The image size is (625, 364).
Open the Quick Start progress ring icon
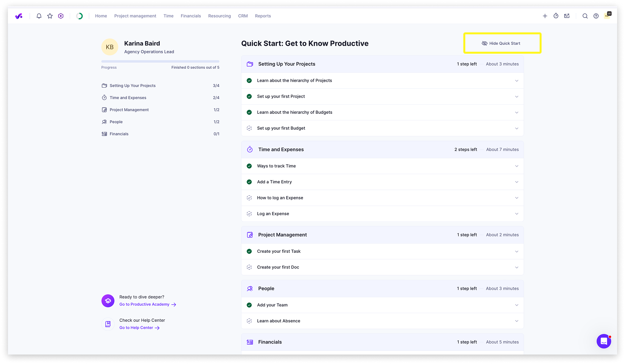click(x=79, y=16)
